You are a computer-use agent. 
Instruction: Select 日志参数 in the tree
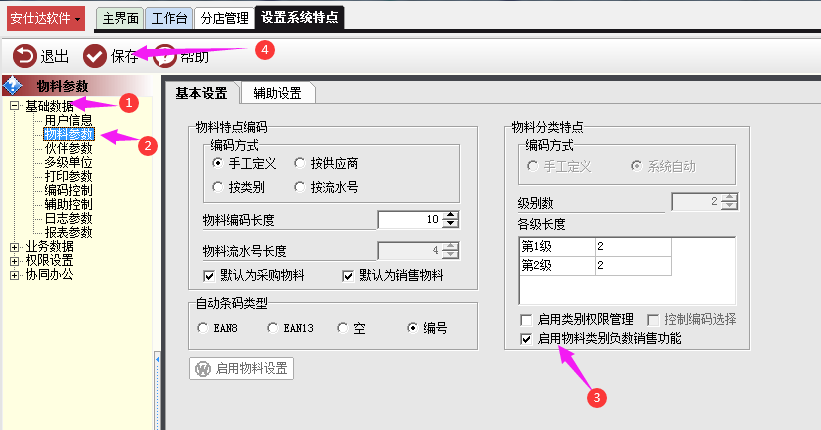68,218
